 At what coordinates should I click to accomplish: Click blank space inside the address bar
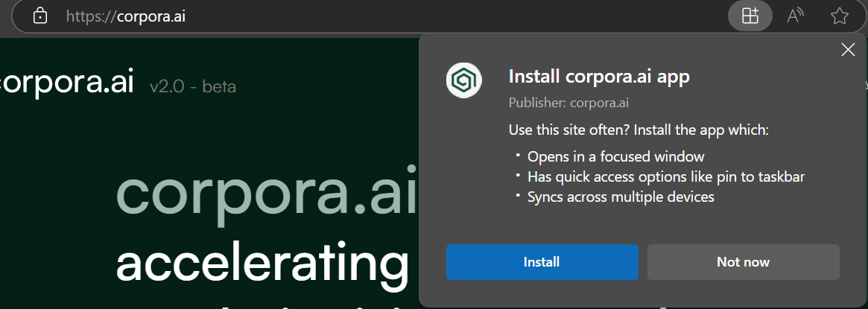[x=447, y=16]
